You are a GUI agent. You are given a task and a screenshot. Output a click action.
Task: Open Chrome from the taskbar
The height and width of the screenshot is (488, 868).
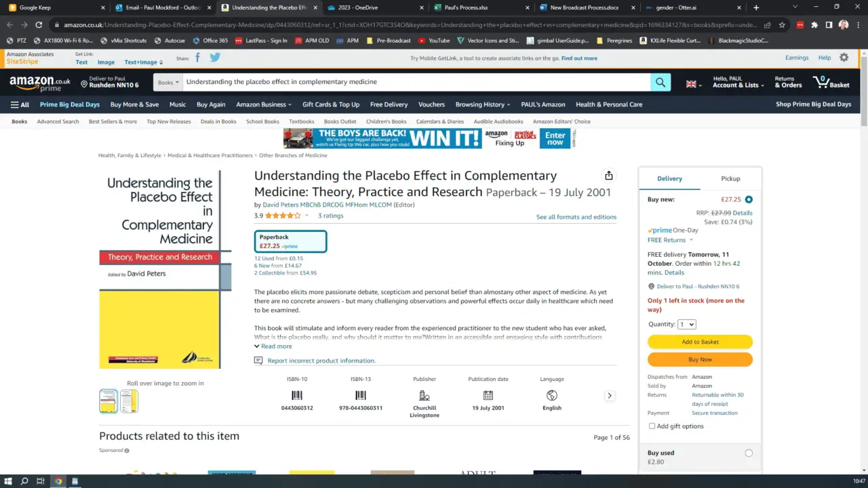58,481
